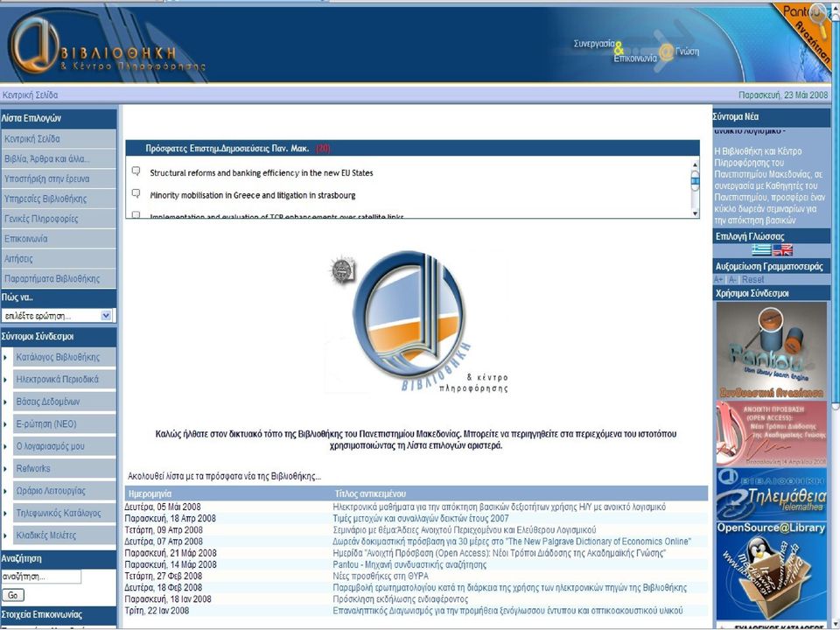Click the red '(20)' publications count
Viewport: 840px width, 630px height.
click(x=323, y=149)
